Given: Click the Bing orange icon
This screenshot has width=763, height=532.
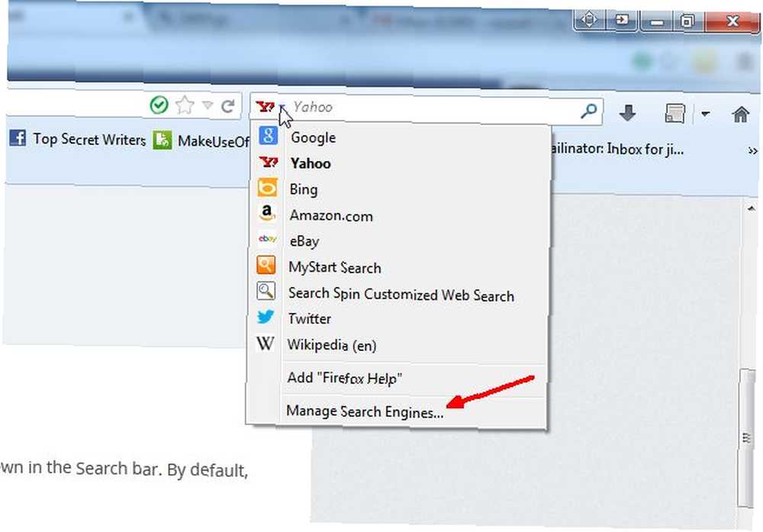Looking at the screenshot, I should click(267, 188).
